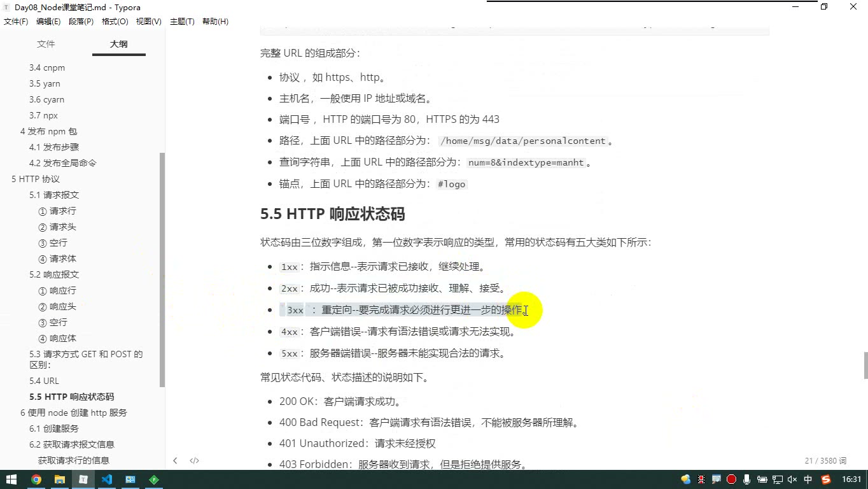Open the 文件(F) menu

coord(16,22)
